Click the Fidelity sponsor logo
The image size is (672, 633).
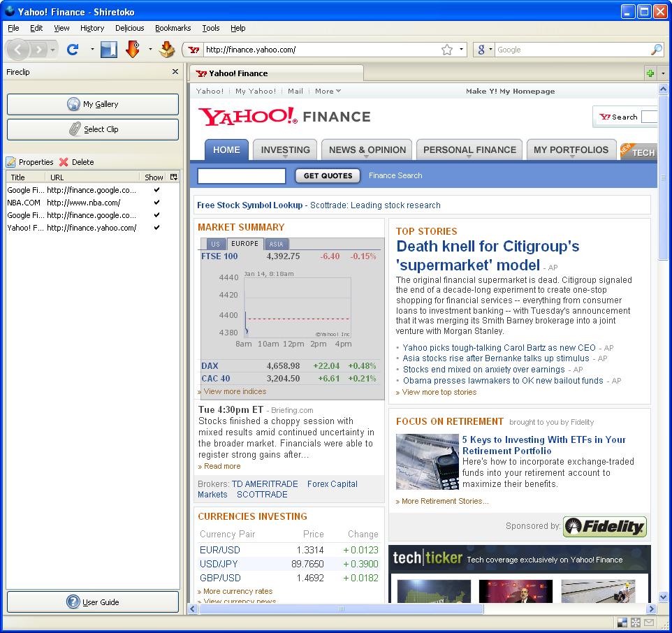(605, 526)
